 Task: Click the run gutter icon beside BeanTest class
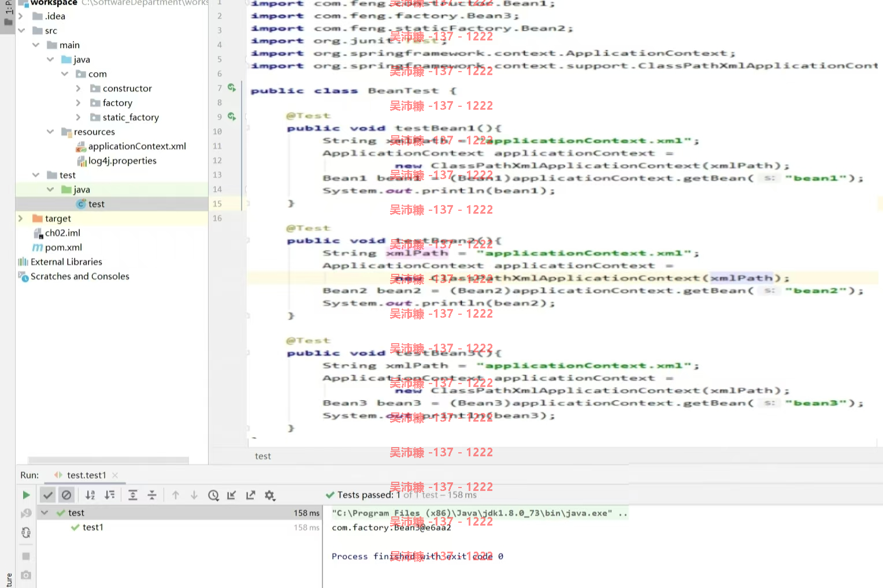click(x=232, y=88)
